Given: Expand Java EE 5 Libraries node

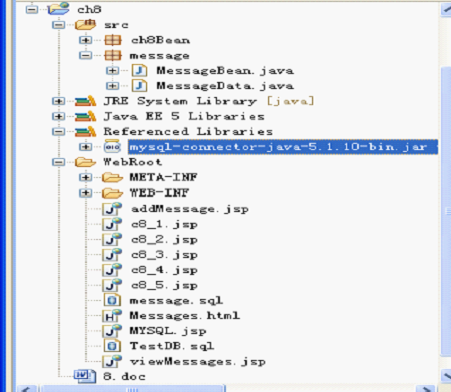Looking at the screenshot, I should (x=58, y=116).
